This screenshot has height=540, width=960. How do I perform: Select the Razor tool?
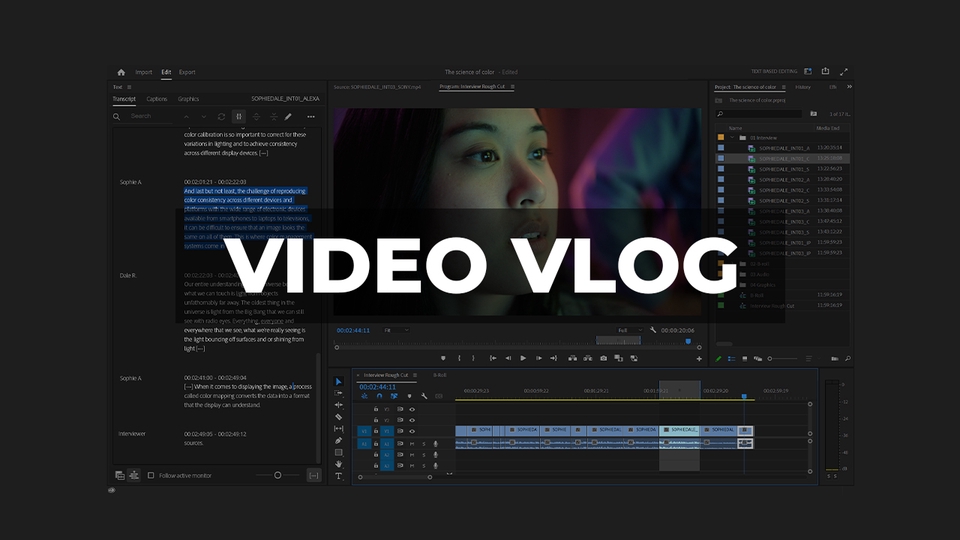tap(339, 417)
